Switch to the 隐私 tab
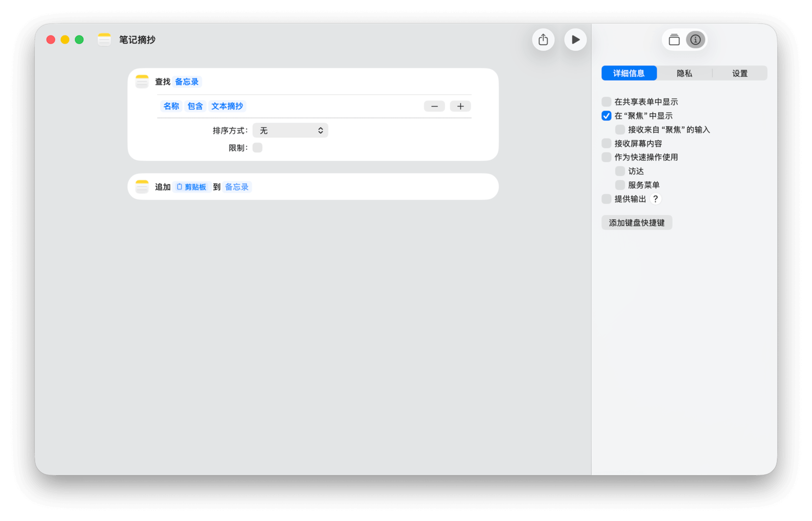The width and height of the screenshot is (812, 521). [x=684, y=73]
